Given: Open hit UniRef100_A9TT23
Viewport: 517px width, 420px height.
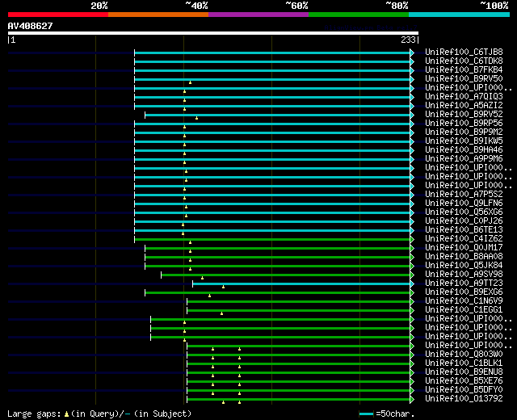Looking at the screenshot, I should [x=464, y=283].
